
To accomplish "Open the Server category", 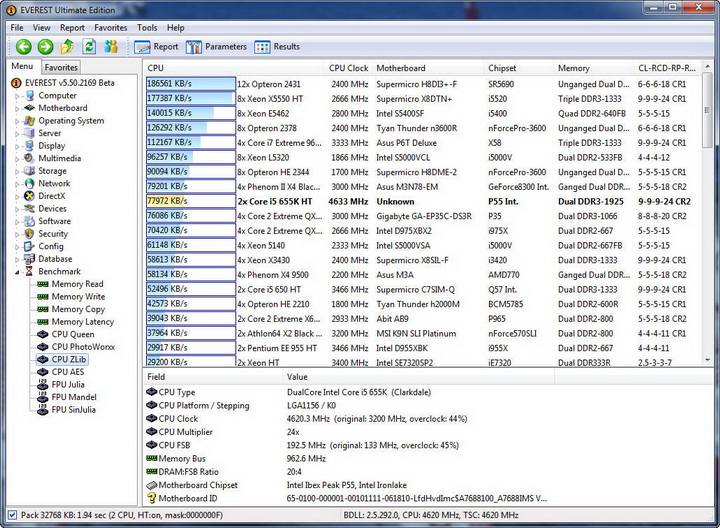I will (x=49, y=133).
